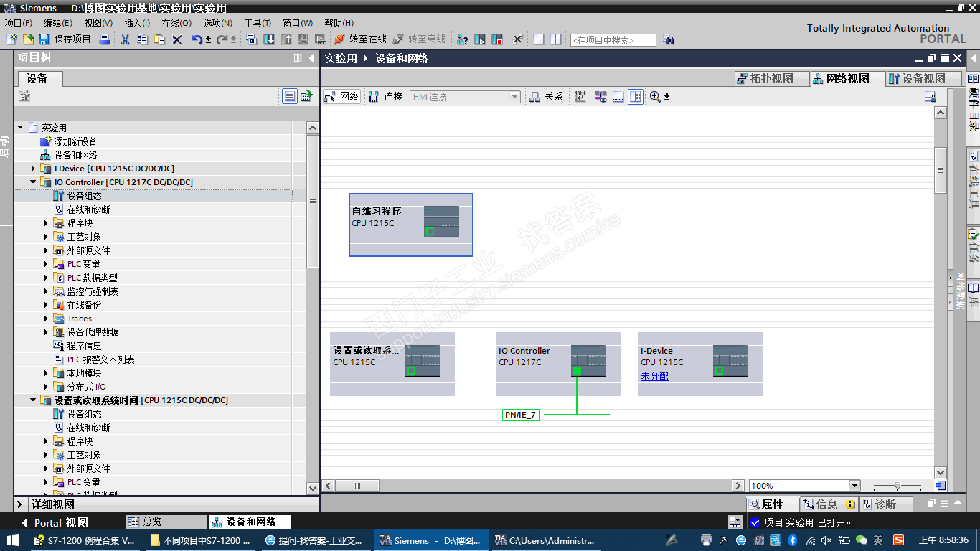The height and width of the screenshot is (551, 980).
Task: Open the 工具(T) menu
Action: click(258, 23)
